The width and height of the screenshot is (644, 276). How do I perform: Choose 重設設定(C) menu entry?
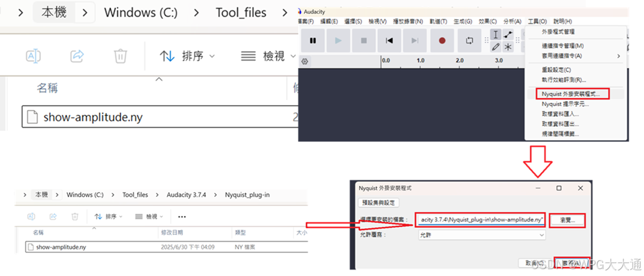(576, 70)
